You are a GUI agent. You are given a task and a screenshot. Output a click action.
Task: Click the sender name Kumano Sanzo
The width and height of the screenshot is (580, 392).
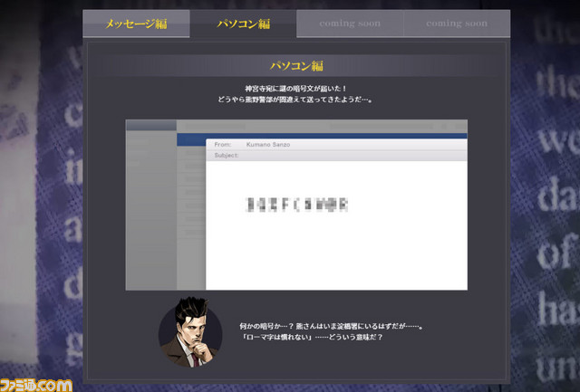tap(268, 145)
